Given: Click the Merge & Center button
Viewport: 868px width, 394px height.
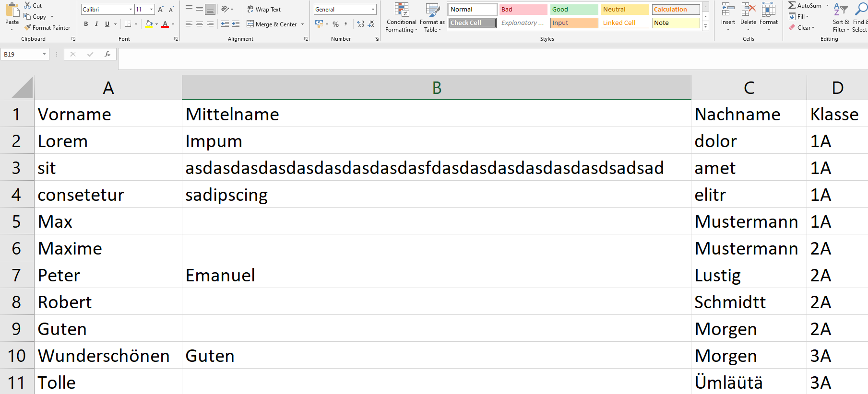Looking at the screenshot, I should click(272, 24).
